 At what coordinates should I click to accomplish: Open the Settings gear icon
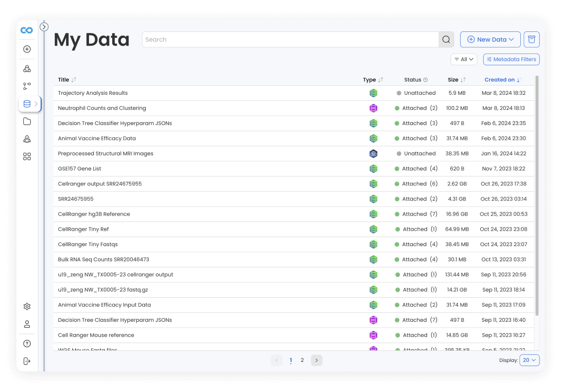(26, 306)
